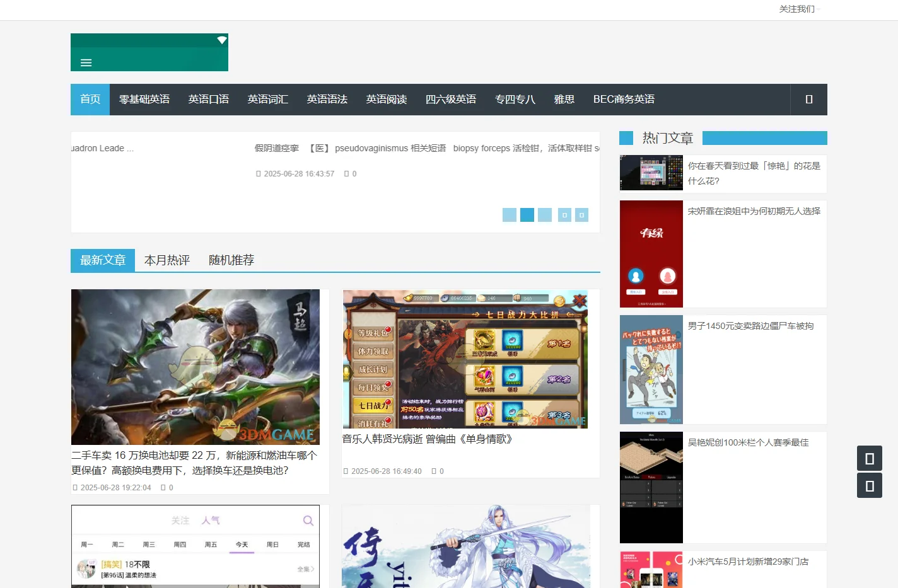
Task: Go to 首页 in the navigation bar
Action: pyautogui.click(x=90, y=100)
